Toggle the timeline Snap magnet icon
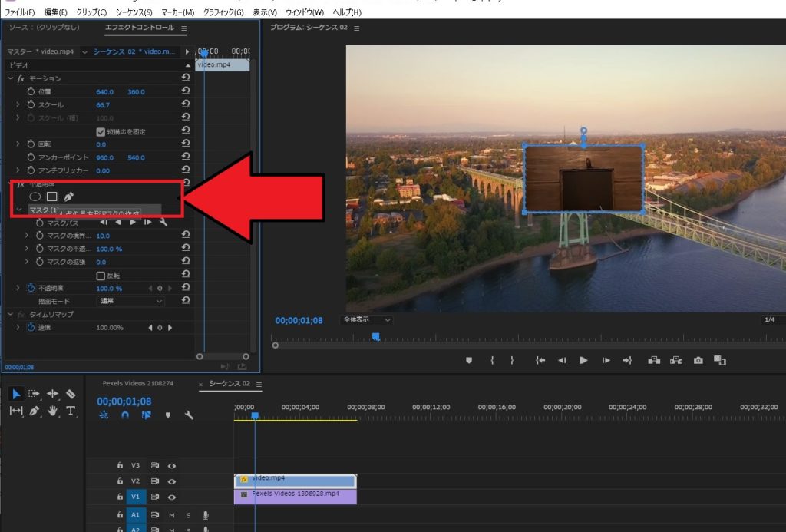The width and height of the screenshot is (786, 532). coord(125,415)
